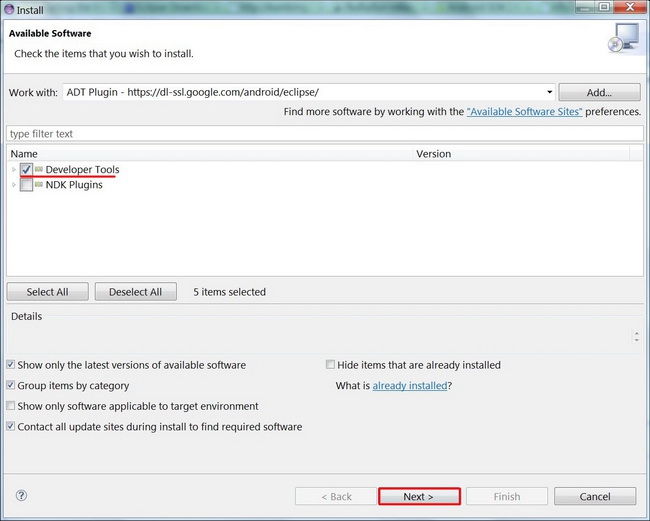650x521 pixels.
Task: Toggle Contact all update sites checkbox
Action: click(11, 426)
